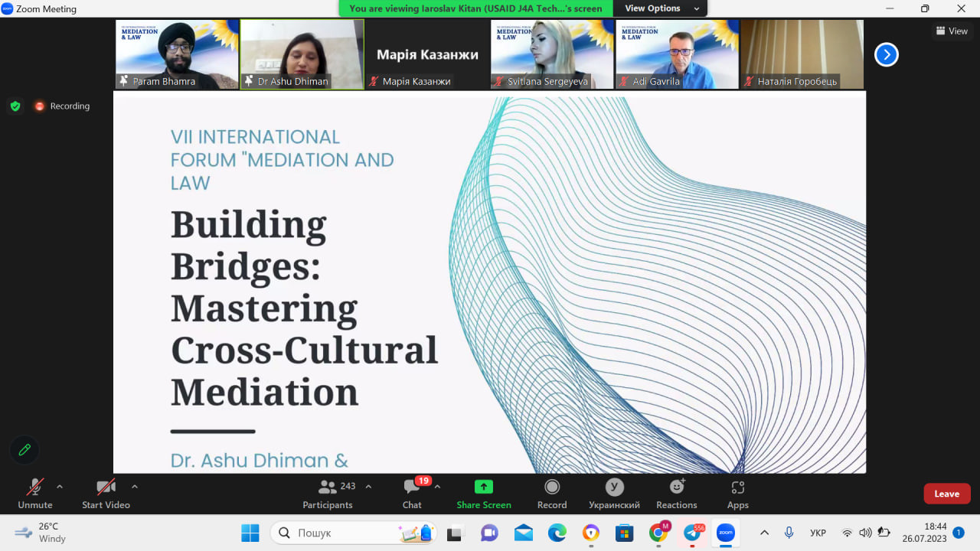Select Dr Ashu Dhiman video thumbnail
Screen dimensions: 980x551
[x=302, y=54]
